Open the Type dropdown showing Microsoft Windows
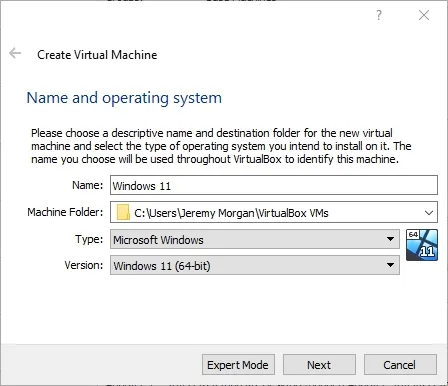448x386 pixels. click(255, 239)
